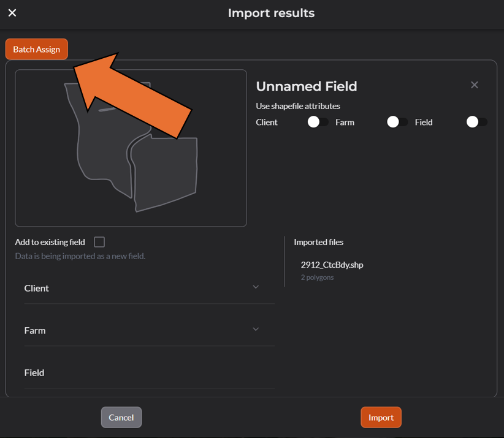Open the Client dropdown
The image size is (504, 438).
pos(150,288)
